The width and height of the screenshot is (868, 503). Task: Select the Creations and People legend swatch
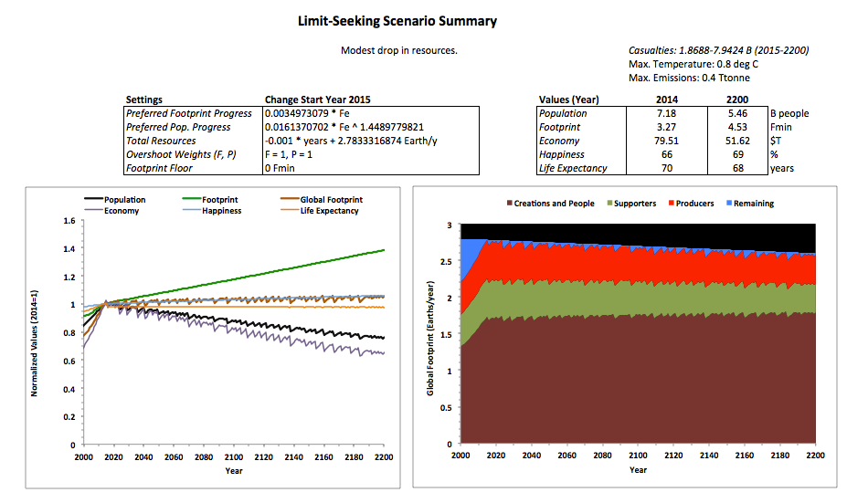point(508,204)
